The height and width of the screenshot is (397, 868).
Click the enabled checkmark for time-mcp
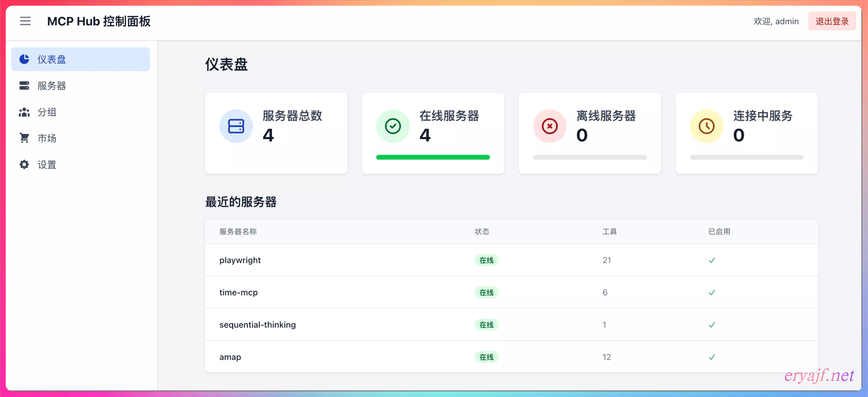(712, 292)
